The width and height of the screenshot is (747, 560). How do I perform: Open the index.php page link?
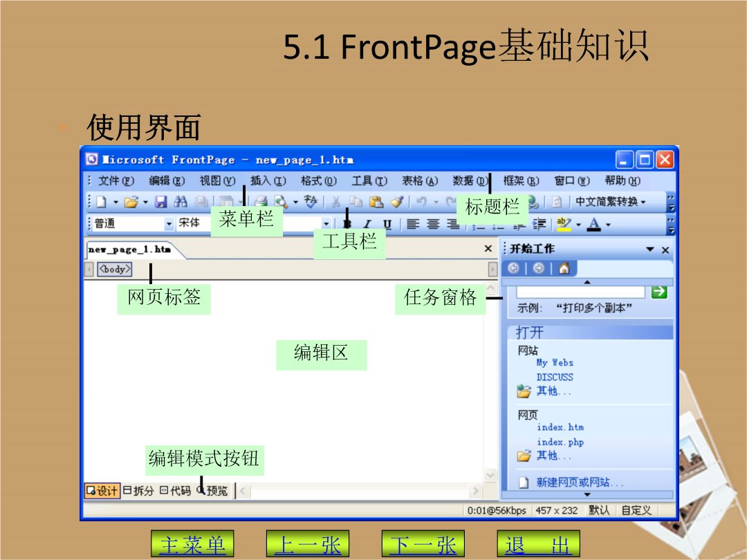click(560, 442)
